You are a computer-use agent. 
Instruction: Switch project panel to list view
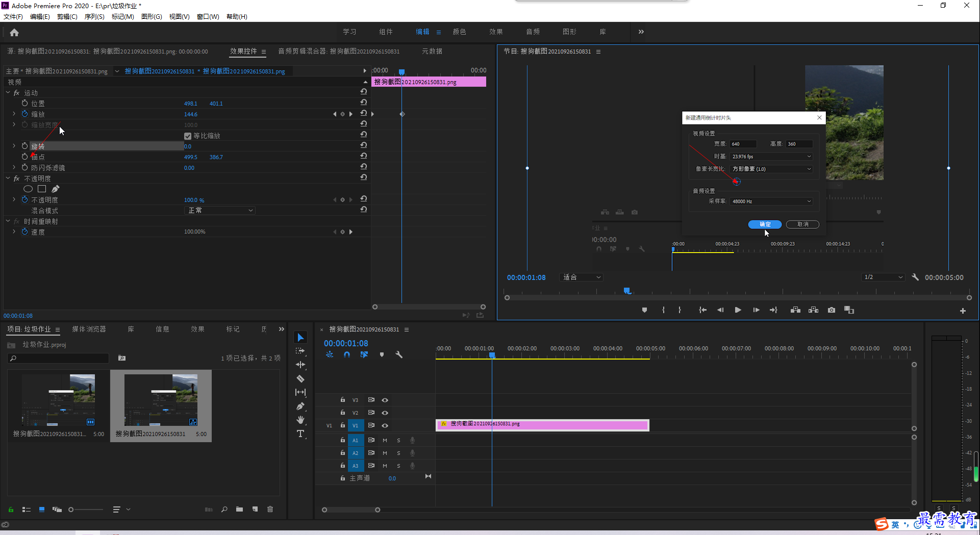[27, 509]
